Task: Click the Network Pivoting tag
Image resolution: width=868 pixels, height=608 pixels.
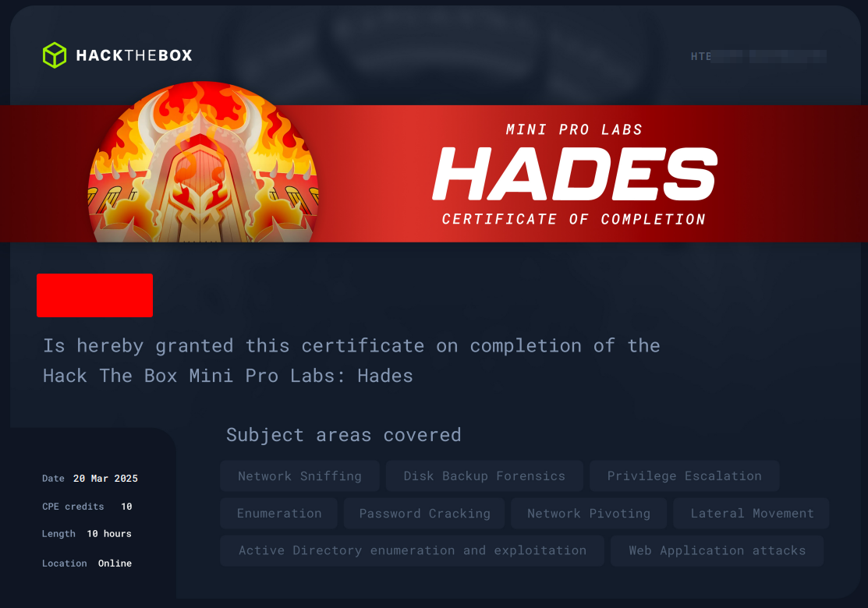Action: tap(589, 514)
